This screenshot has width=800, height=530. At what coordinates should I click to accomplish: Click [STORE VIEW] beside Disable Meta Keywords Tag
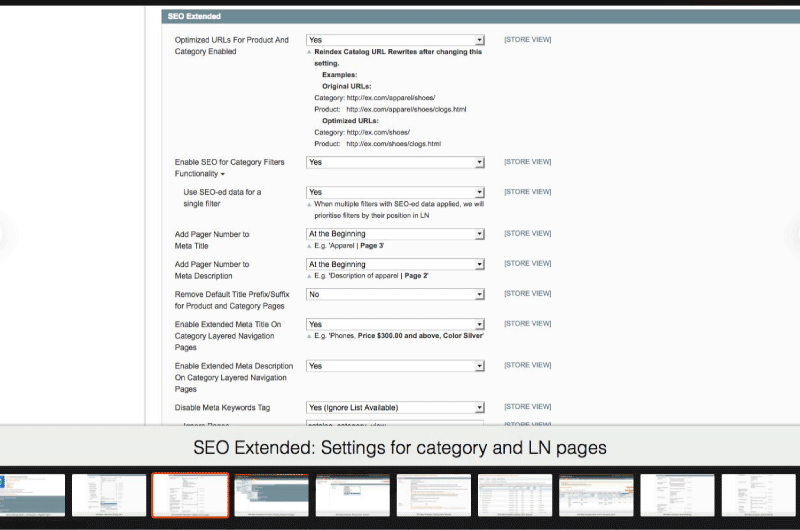coord(528,407)
